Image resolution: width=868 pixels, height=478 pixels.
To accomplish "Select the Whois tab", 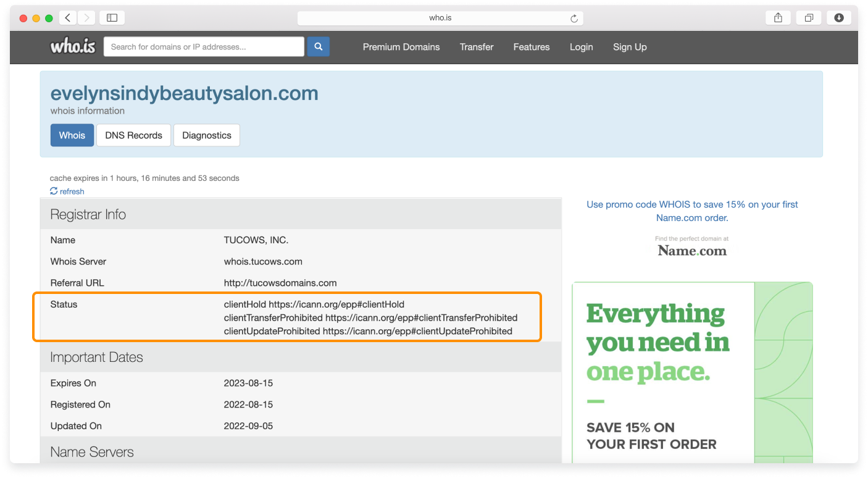I will click(x=72, y=135).
